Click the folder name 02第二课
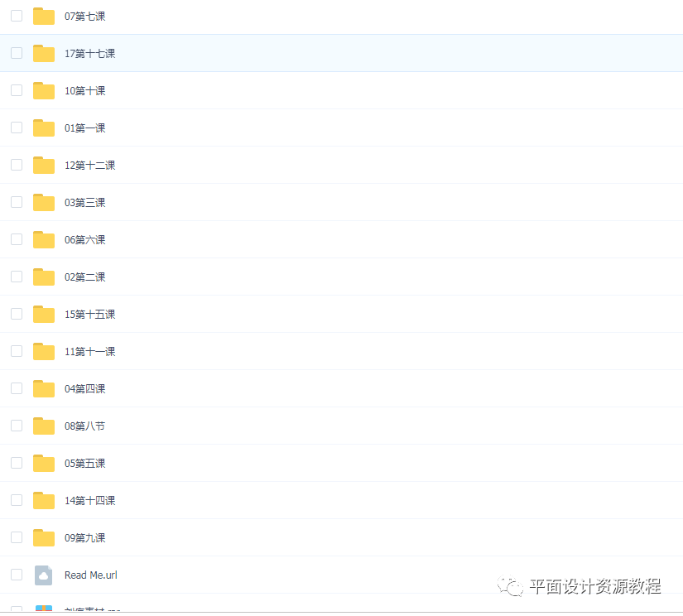683x616 pixels. pyautogui.click(x=85, y=277)
